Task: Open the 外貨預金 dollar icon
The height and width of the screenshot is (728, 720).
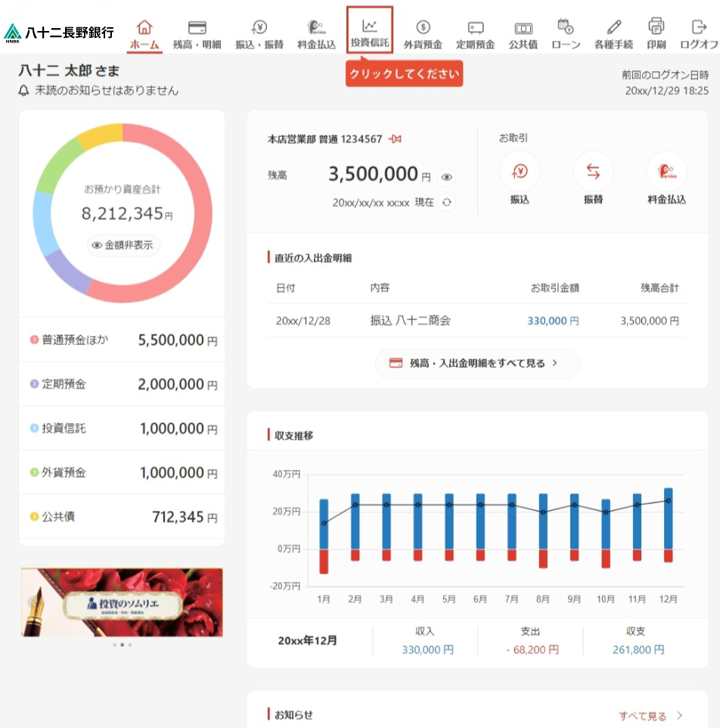Action: pyautogui.click(x=423, y=28)
